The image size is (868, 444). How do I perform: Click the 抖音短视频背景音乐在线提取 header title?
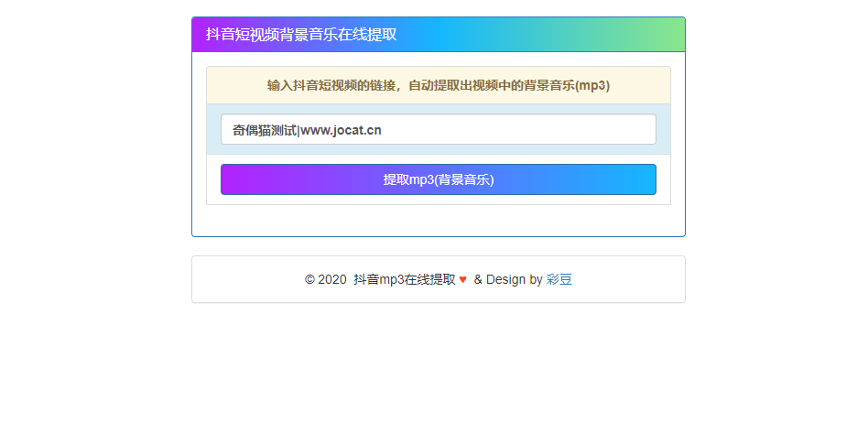pyautogui.click(x=301, y=34)
